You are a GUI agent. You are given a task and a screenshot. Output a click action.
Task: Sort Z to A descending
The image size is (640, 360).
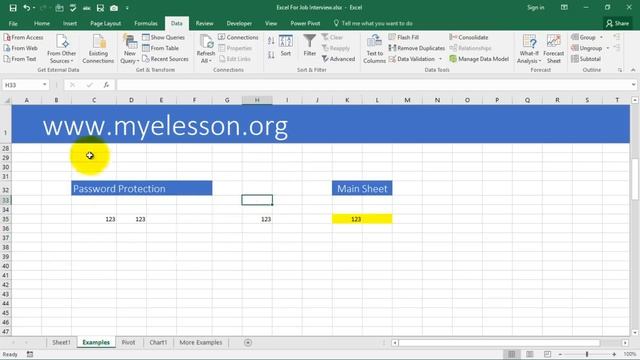point(271,55)
